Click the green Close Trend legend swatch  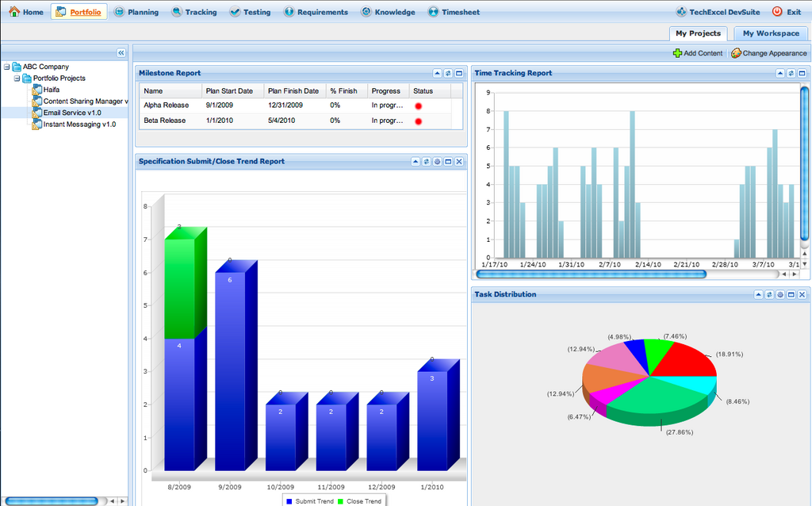[340, 501]
